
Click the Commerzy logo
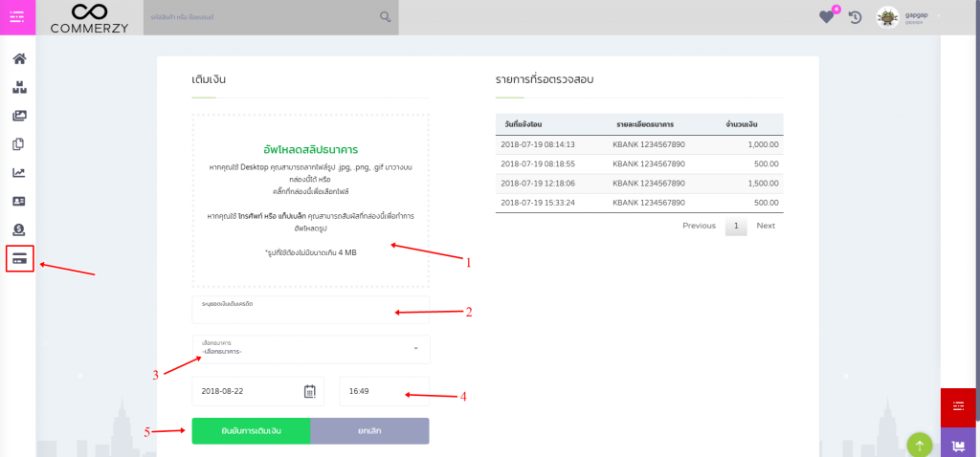[x=89, y=17]
